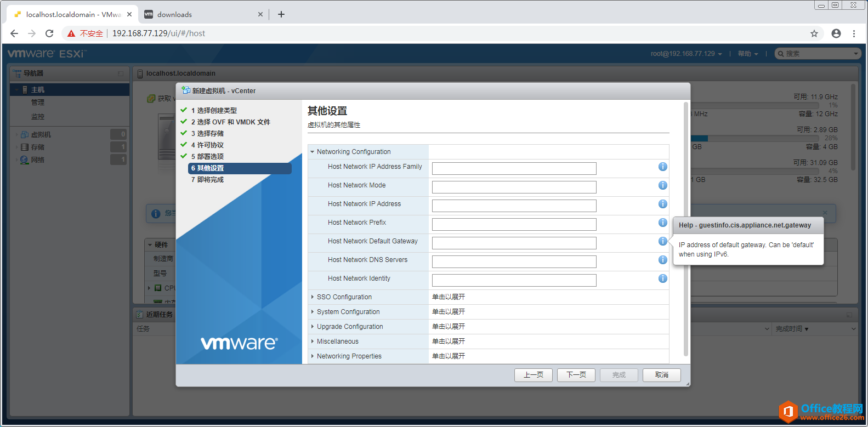
Task: Reload the ESXi page
Action: 49,33
